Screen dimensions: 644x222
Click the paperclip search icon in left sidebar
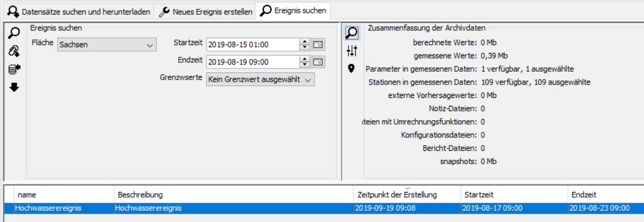pos(14,52)
